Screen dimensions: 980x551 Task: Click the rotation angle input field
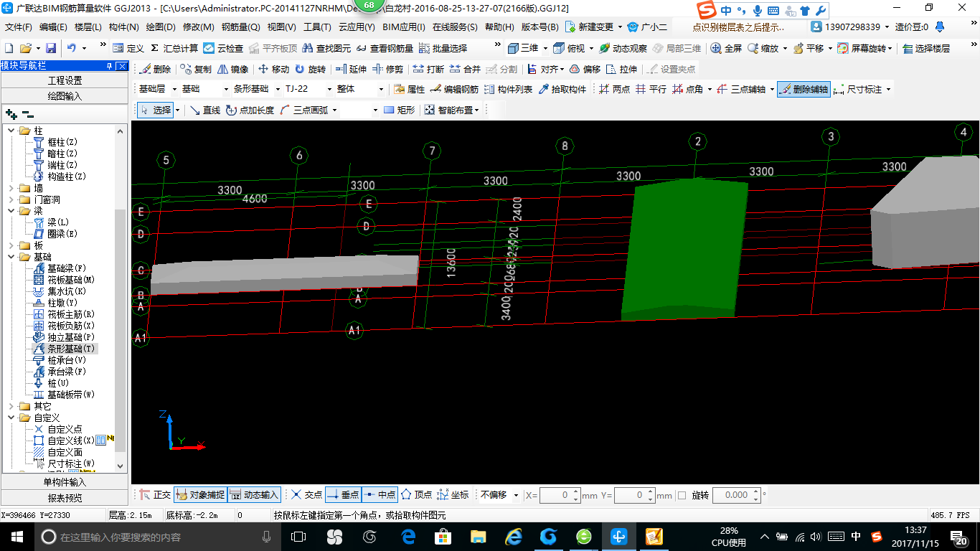tap(736, 495)
